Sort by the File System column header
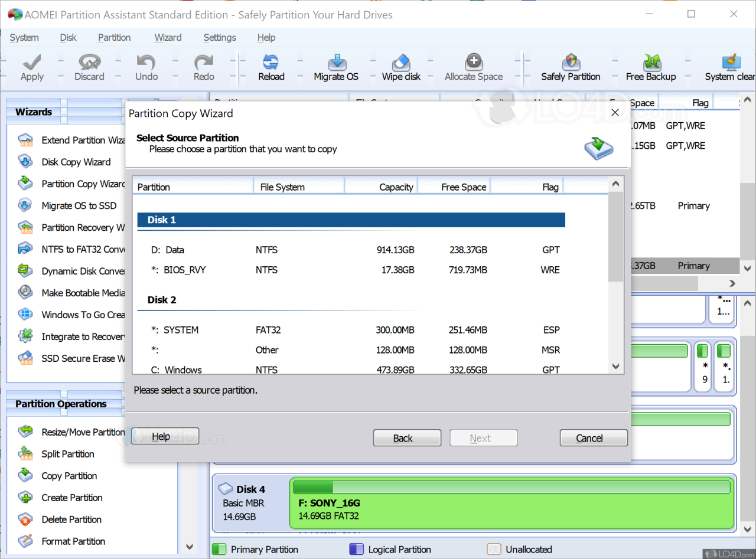The height and width of the screenshot is (559, 756). click(x=298, y=187)
